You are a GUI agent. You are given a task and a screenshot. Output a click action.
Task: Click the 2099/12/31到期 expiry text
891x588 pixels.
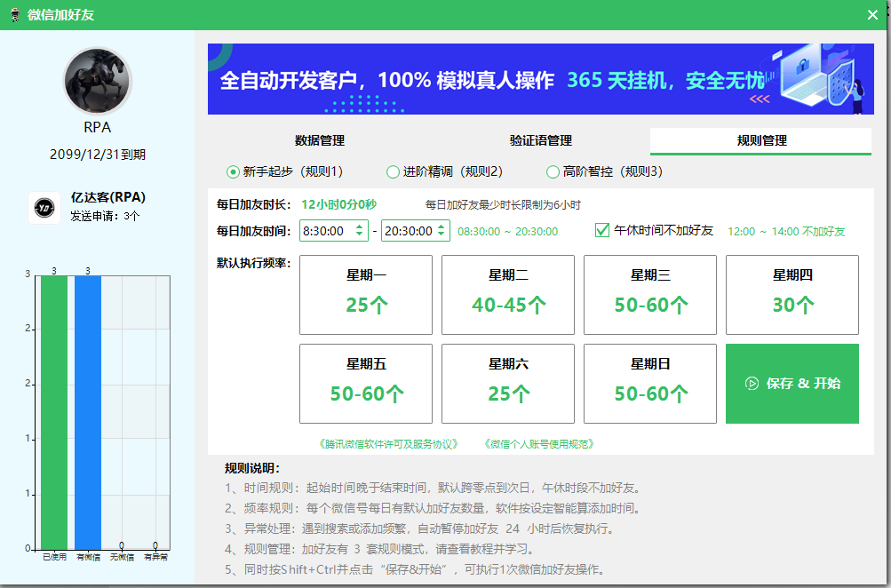click(98, 155)
